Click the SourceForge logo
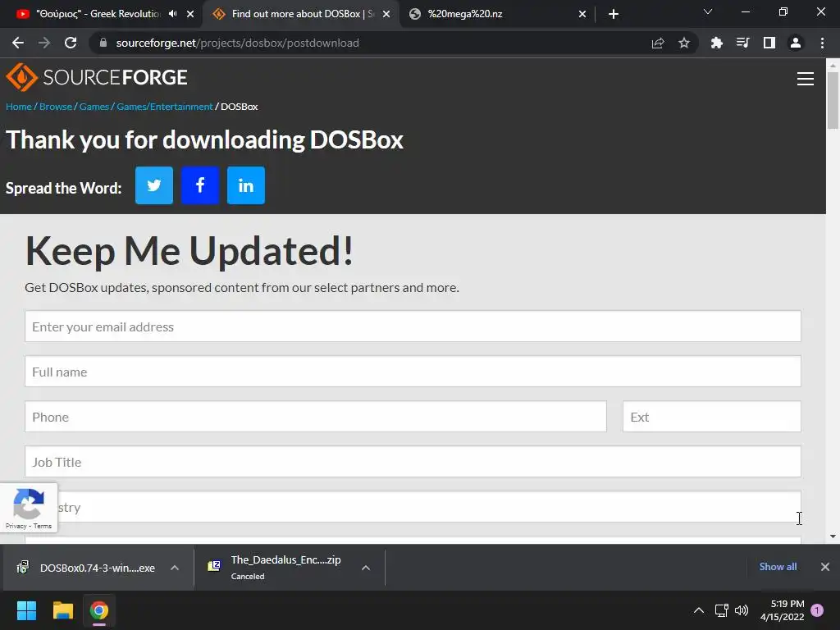 coord(97,77)
